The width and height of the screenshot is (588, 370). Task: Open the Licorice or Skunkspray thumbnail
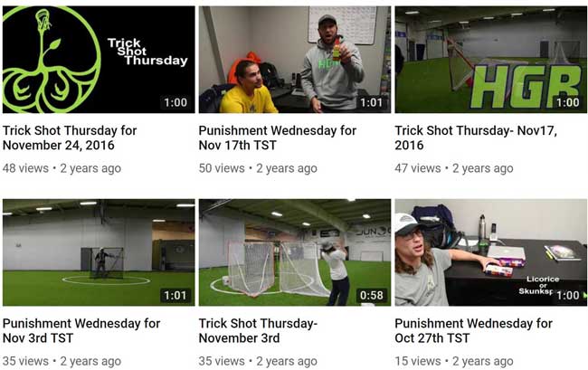click(491, 252)
